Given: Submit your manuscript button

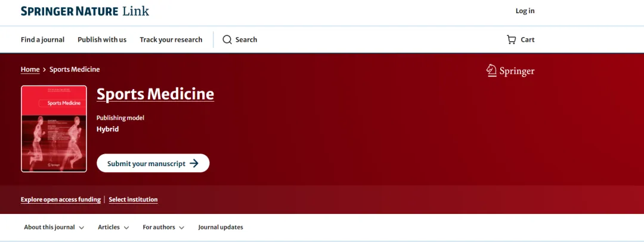Looking at the screenshot, I should 153,163.
